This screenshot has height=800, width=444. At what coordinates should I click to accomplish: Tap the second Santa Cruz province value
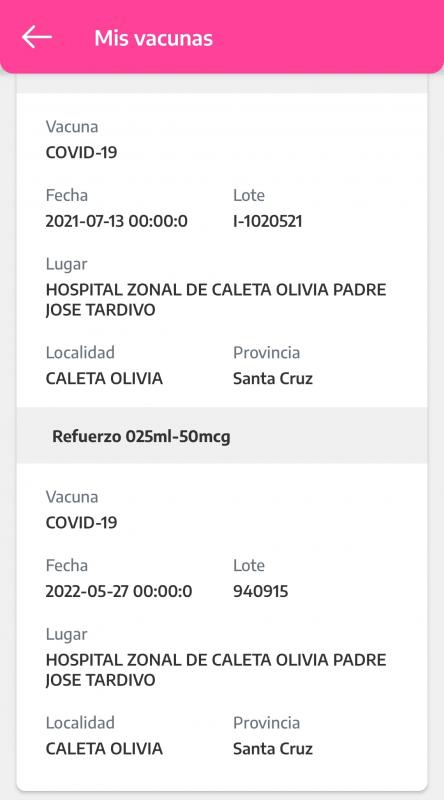[x=273, y=748]
